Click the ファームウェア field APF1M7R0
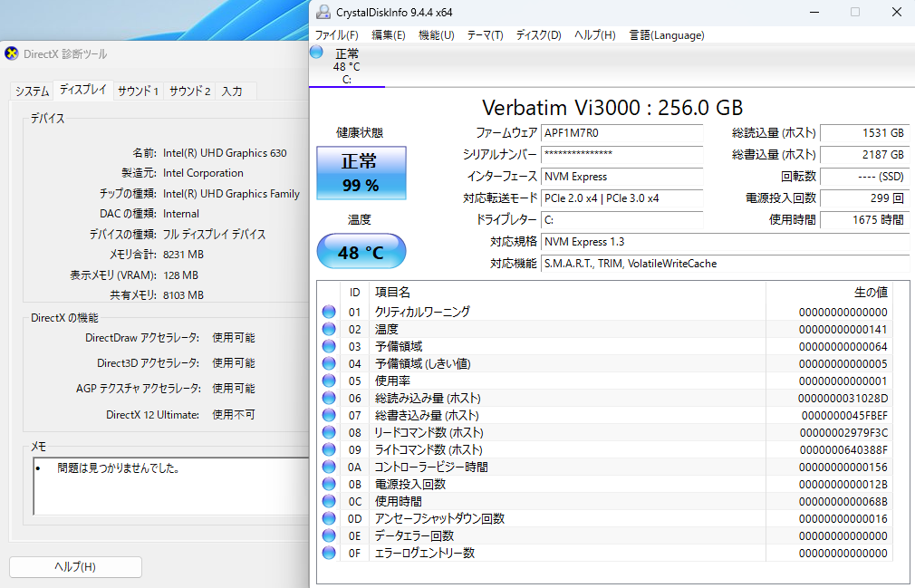The width and height of the screenshot is (915, 588). click(x=622, y=133)
